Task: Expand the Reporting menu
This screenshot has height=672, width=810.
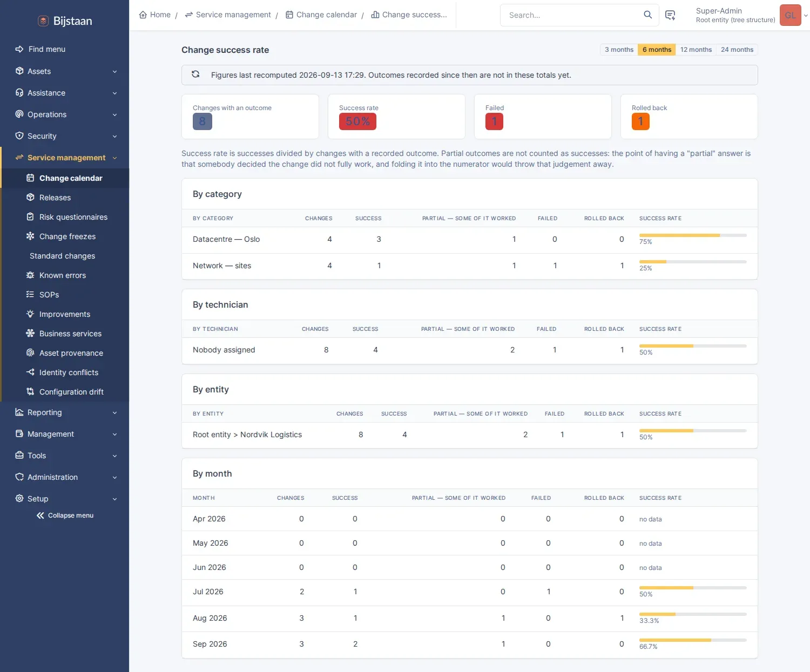Action: point(65,412)
